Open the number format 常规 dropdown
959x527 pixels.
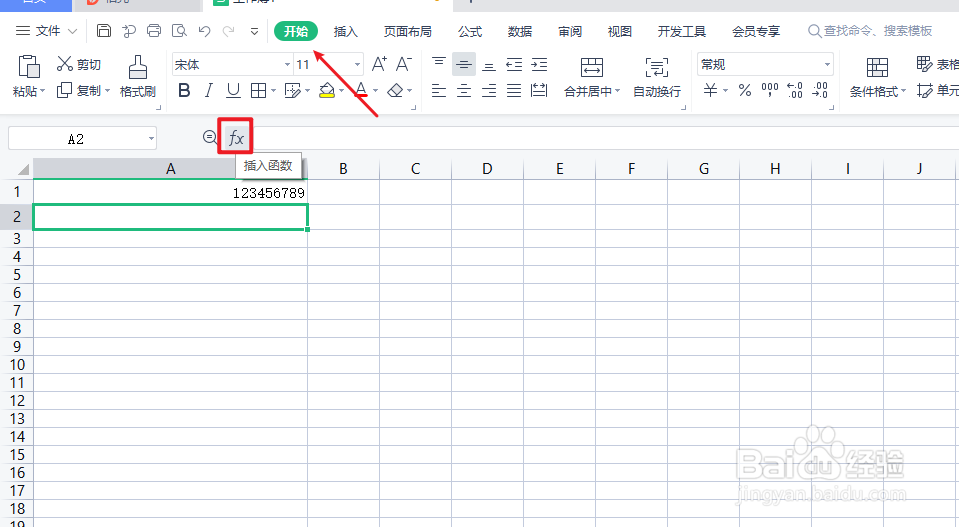click(x=827, y=64)
